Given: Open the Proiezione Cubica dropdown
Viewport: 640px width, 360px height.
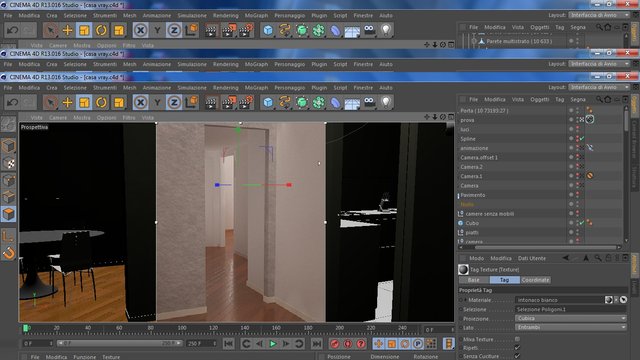Looking at the screenshot, I should pos(571,318).
